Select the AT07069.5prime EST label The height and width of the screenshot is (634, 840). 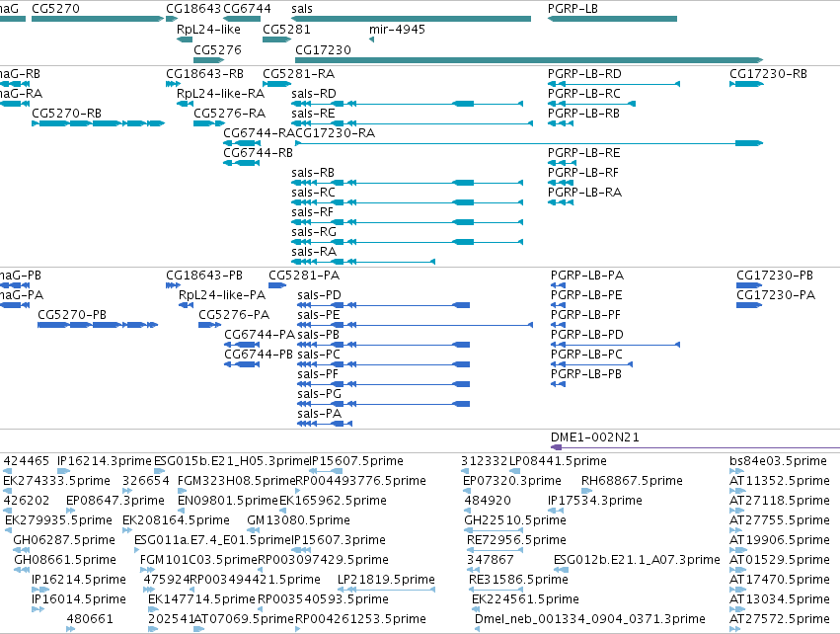tap(244, 619)
